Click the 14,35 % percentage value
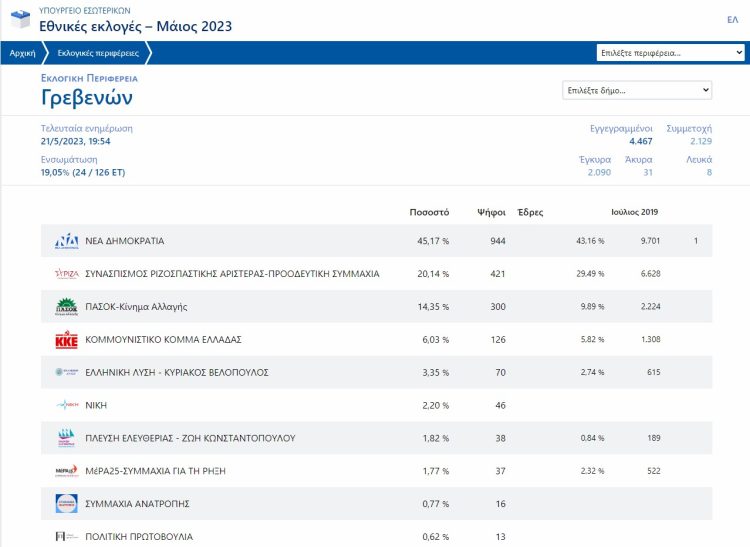Image resolution: width=750 pixels, height=547 pixels. click(x=433, y=306)
